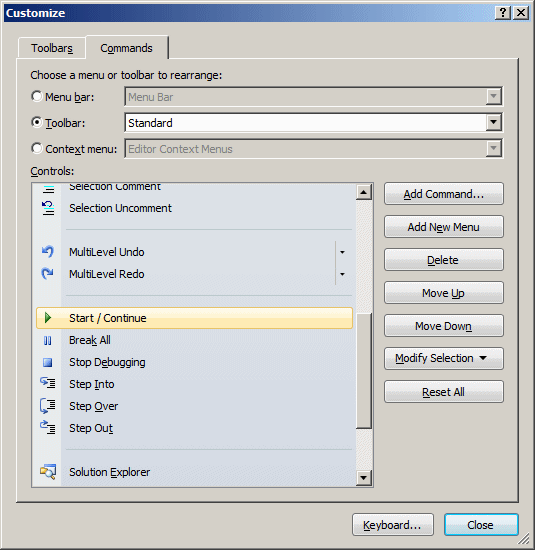This screenshot has height=550, width=535.
Task: Select the Step Into icon
Action: [48, 383]
